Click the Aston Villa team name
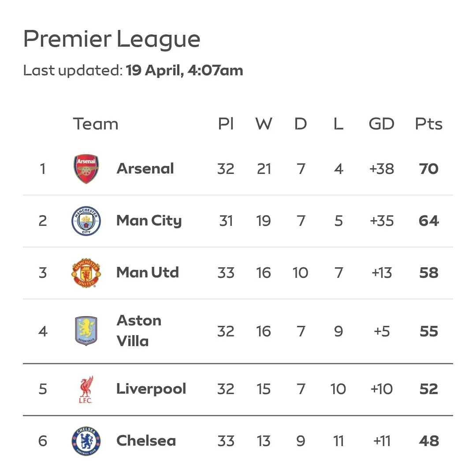This screenshot has width=476, height=465. click(x=139, y=331)
